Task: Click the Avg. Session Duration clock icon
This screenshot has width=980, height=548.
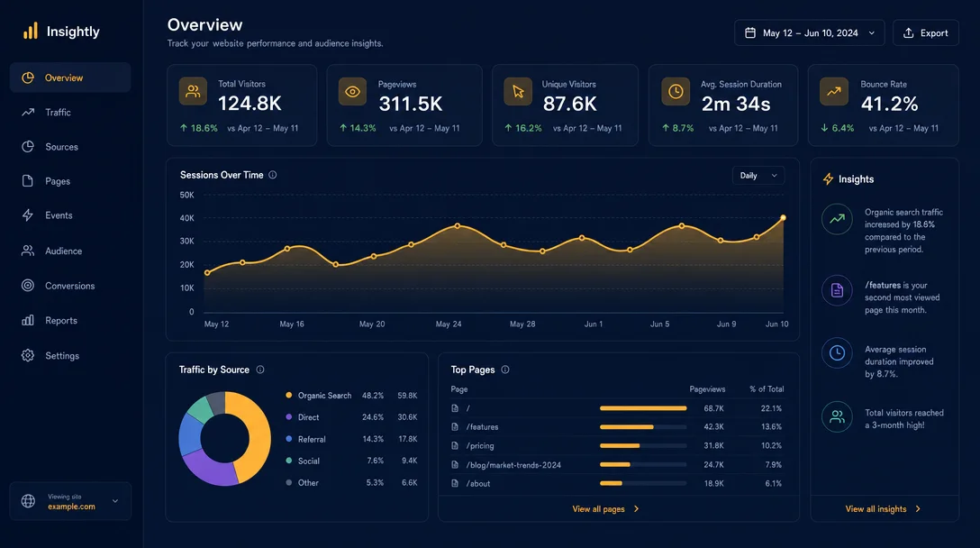Action: pyautogui.click(x=676, y=91)
